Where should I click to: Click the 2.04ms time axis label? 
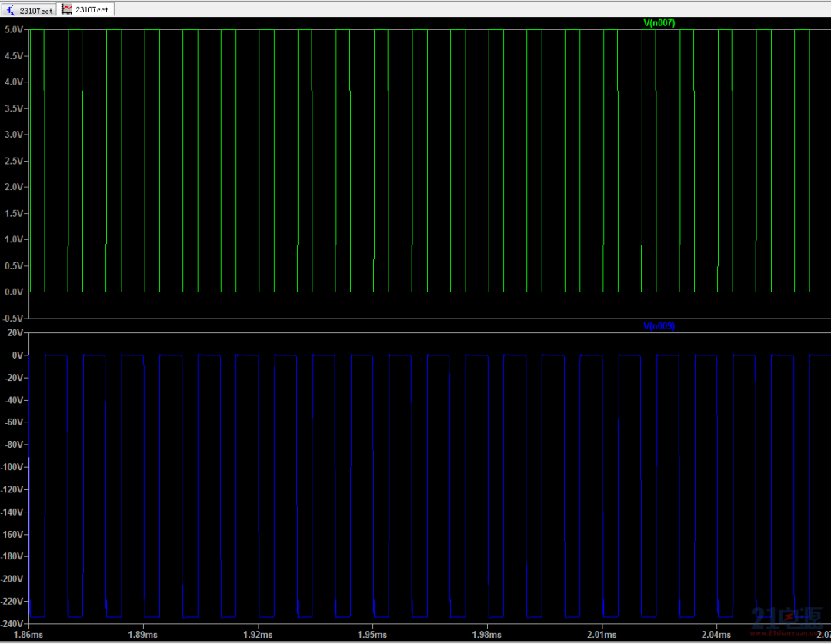[716, 635]
